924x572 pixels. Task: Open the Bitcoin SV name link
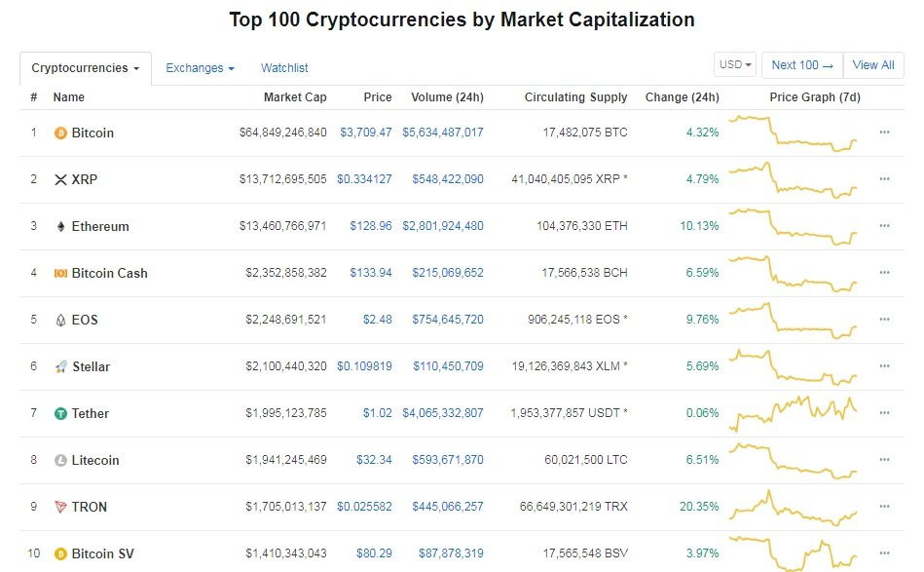(x=102, y=553)
